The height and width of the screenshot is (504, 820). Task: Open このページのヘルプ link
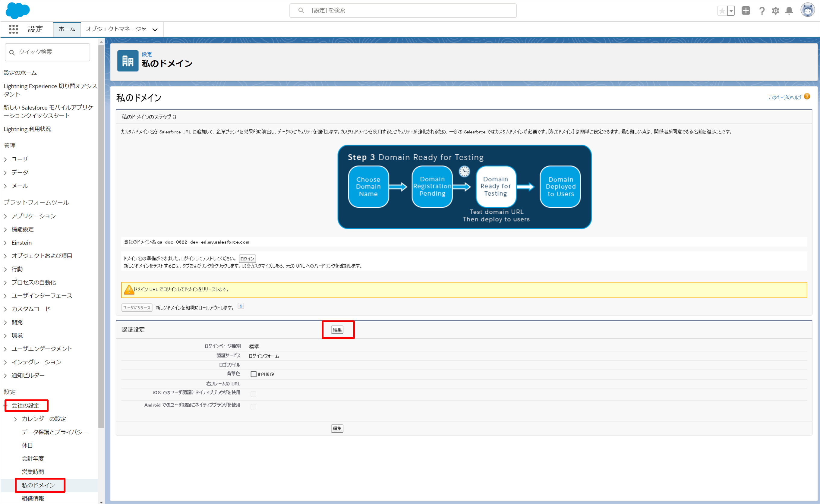pyautogui.click(x=785, y=97)
